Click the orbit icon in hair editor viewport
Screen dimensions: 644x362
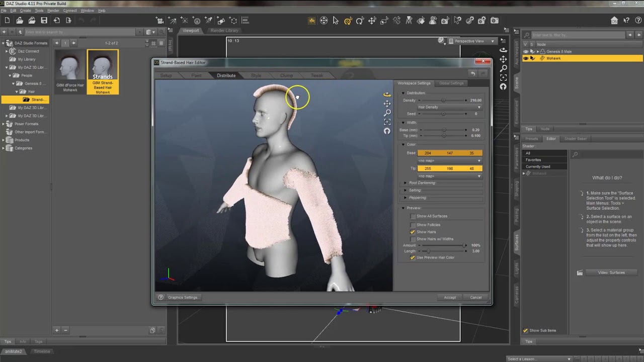[x=387, y=94]
